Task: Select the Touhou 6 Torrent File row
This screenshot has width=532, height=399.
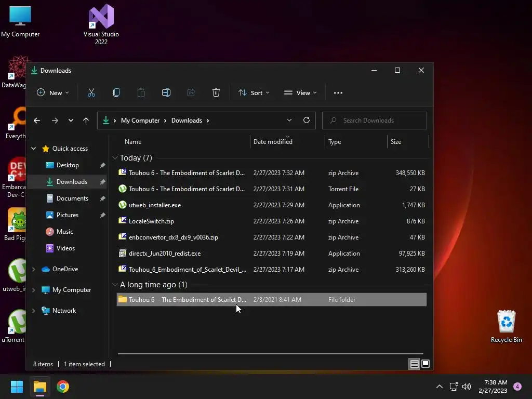Action: (x=271, y=189)
